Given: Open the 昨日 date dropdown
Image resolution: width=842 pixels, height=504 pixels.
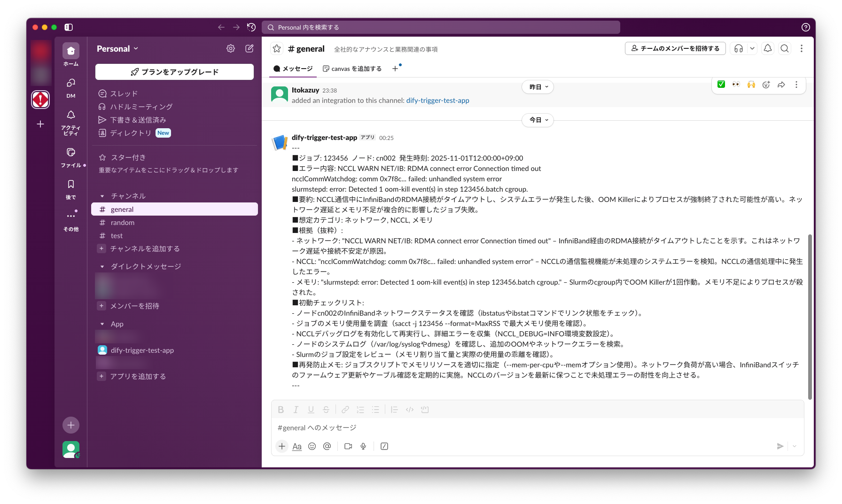Looking at the screenshot, I should click(538, 87).
